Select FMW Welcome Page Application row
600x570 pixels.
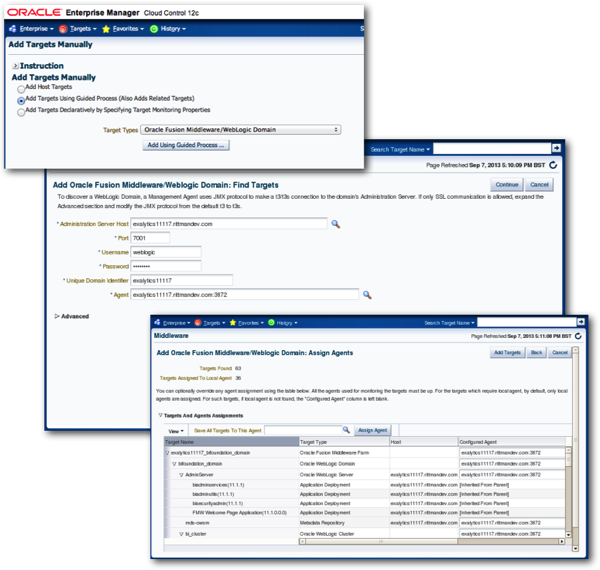point(364,513)
